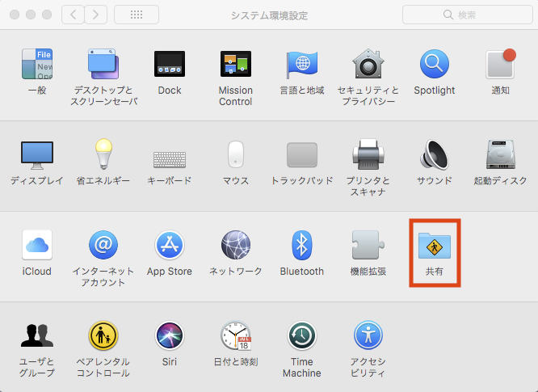This screenshot has width=538, height=392.
Task: Open 言語と地域 flag icon
Action: point(302,65)
